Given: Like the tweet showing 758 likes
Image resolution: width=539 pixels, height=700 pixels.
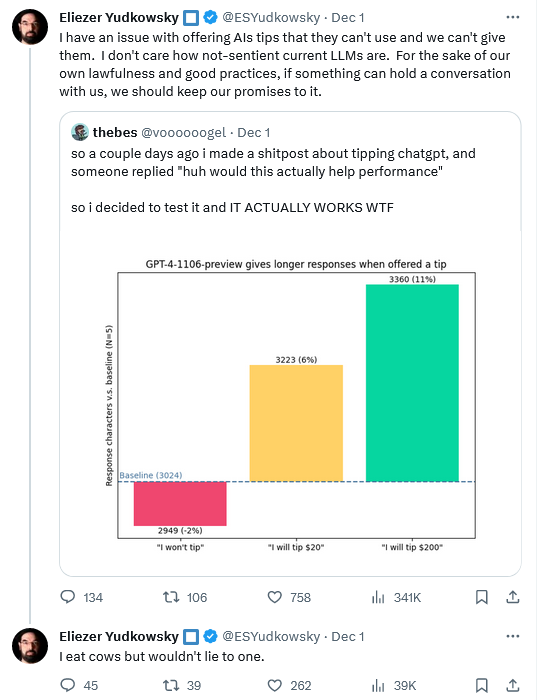Looking at the screenshot, I should (275, 597).
